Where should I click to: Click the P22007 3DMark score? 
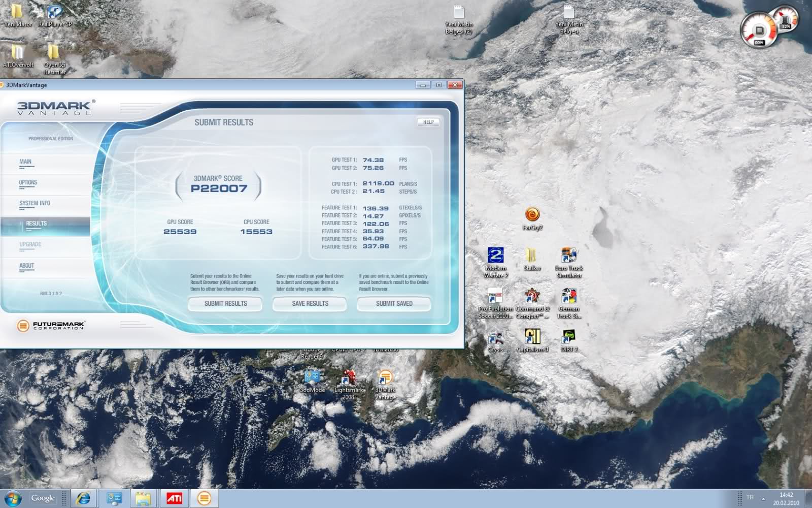[x=219, y=188]
